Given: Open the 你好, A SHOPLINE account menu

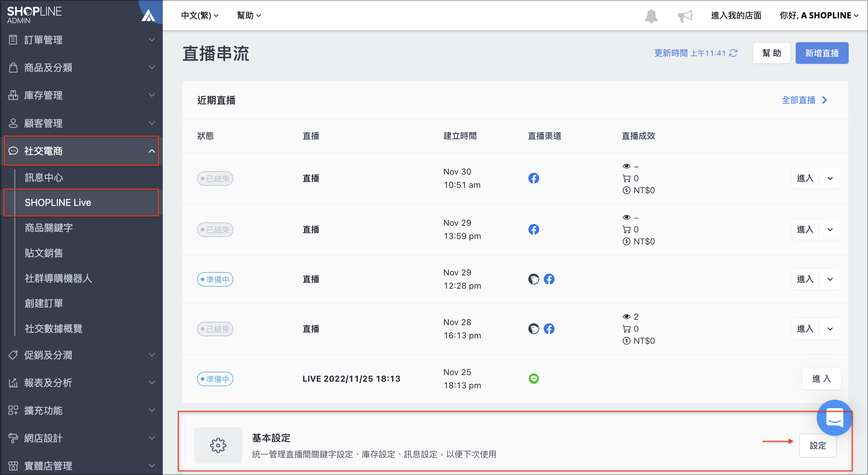Looking at the screenshot, I should pos(819,15).
